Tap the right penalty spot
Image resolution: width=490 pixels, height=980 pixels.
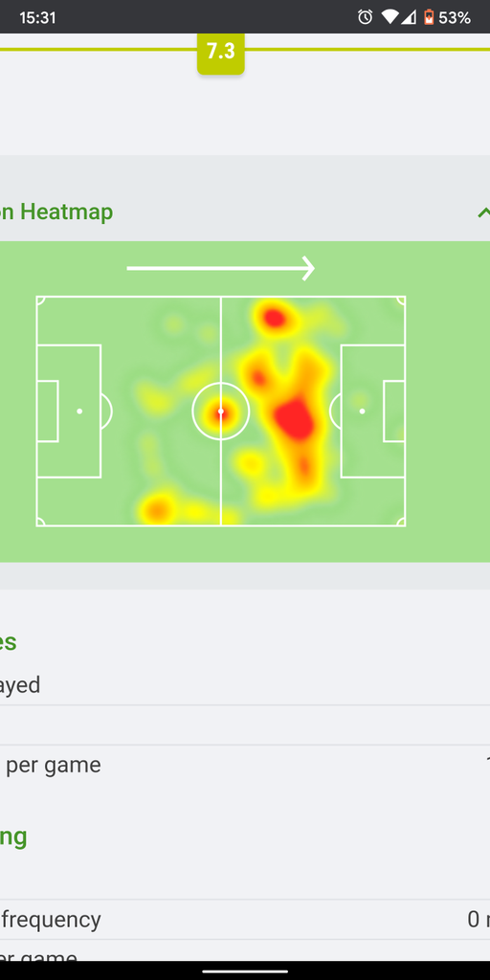tap(363, 412)
